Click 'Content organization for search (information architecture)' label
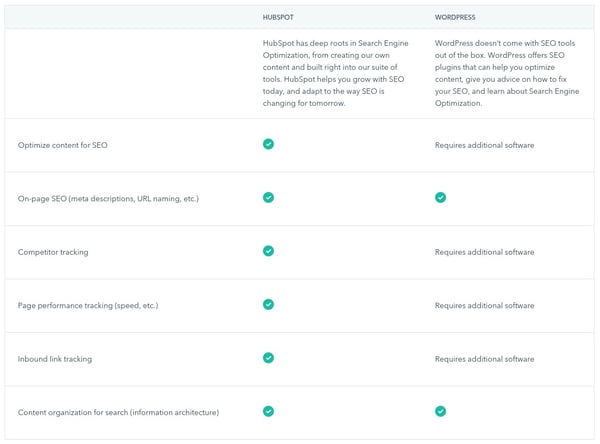600x444 pixels. pyautogui.click(x=119, y=413)
